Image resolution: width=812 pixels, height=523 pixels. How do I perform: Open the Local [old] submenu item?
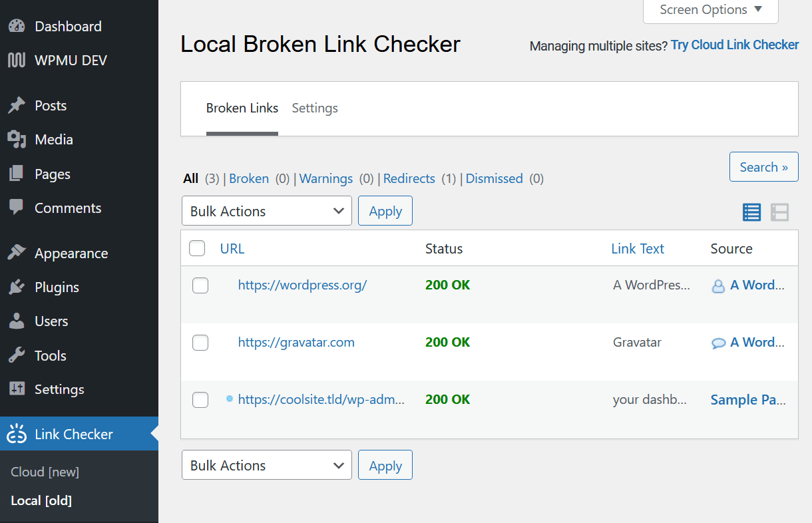pyautogui.click(x=41, y=500)
